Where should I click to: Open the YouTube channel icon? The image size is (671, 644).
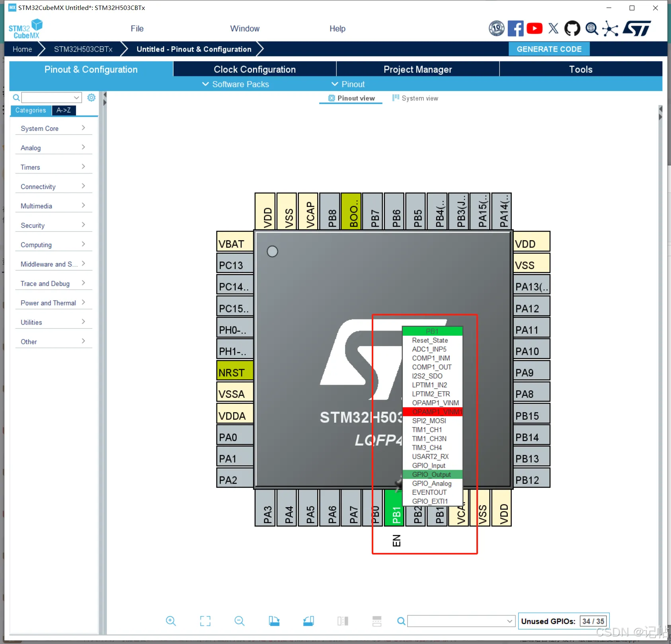(x=534, y=28)
